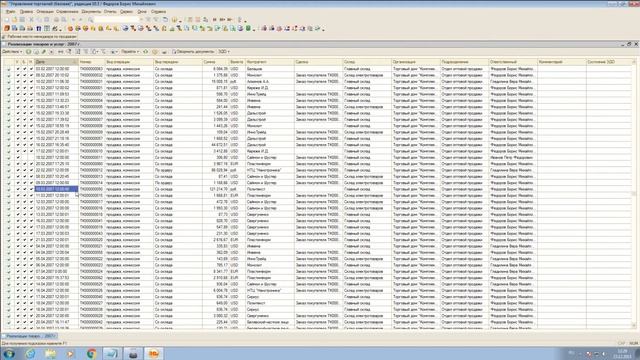The height and width of the screenshot is (360, 640).
Task: Click the posted status icon of row TK00000083
Action: 9,69
